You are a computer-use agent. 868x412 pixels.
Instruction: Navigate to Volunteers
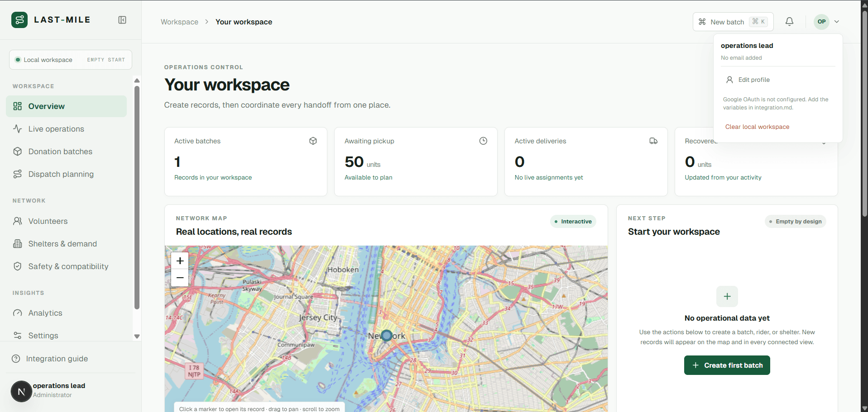[x=67, y=221]
